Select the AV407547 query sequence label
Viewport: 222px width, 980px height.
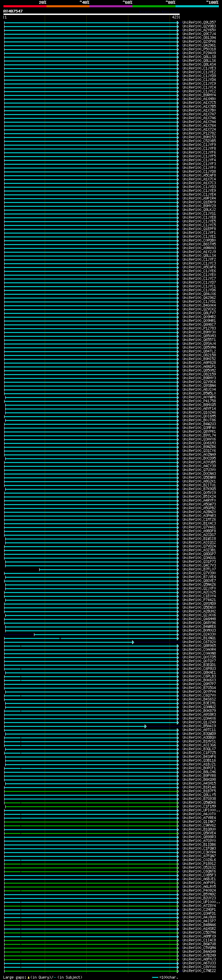click(x=13, y=11)
